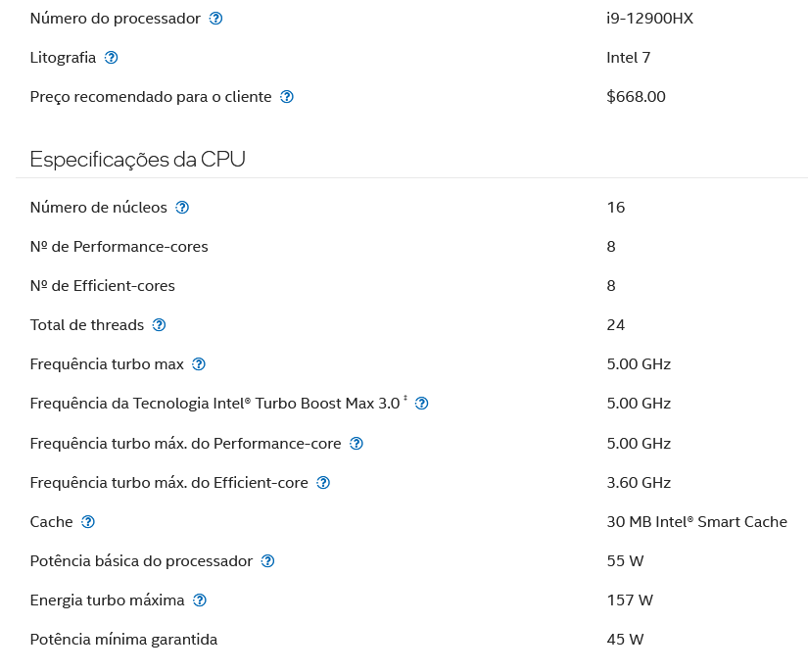
Task: Click the Potência mínima garantida label
Action: pyautogui.click(x=123, y=640)
